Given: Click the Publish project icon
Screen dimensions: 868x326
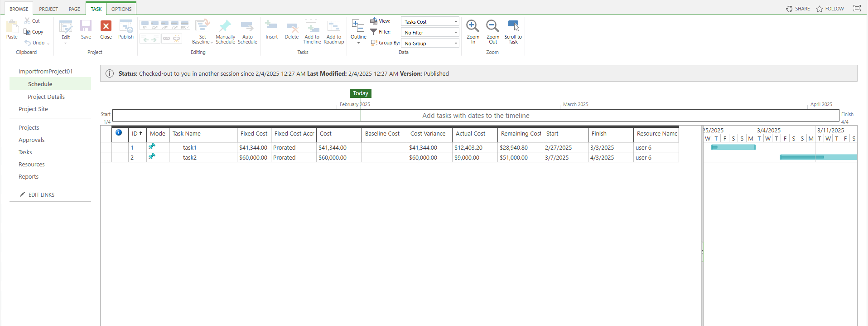Looking at the screenshot, I should click(126, 26).
